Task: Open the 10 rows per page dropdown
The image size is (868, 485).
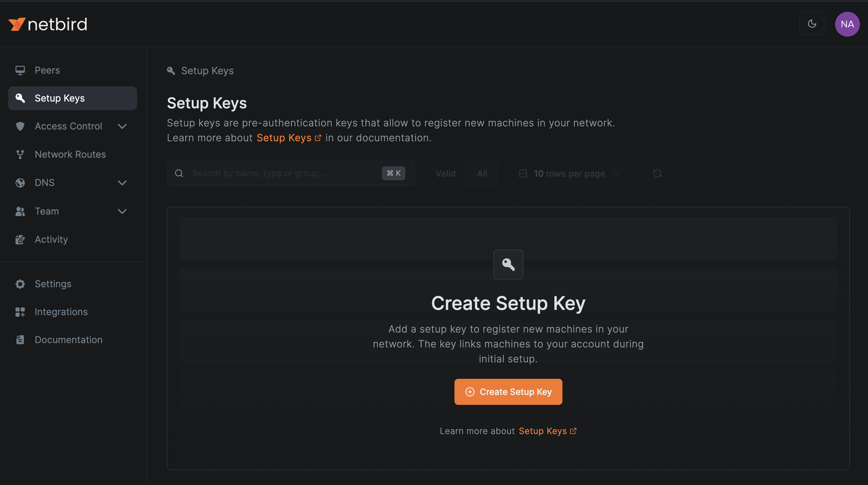Action: point(570,173)
